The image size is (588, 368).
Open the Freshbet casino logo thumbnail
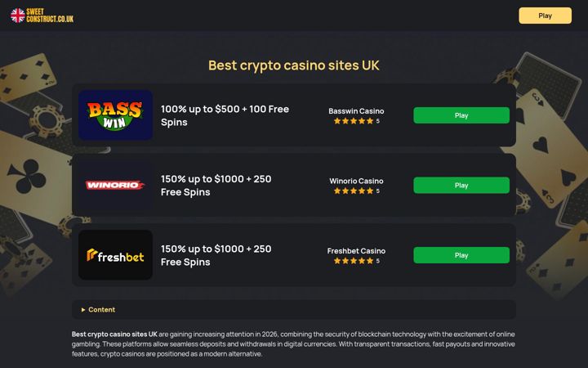point(115,255)
